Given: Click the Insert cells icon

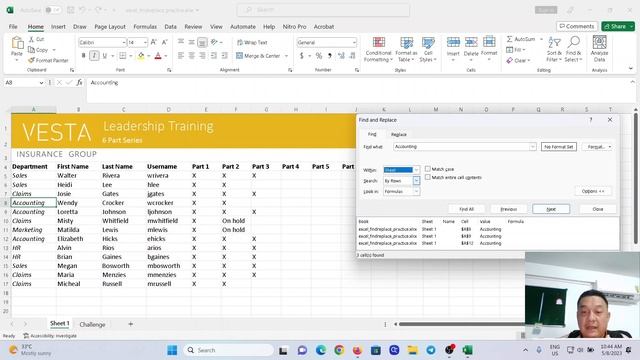Looking at the screenshot, I should (x=453, y=42).
